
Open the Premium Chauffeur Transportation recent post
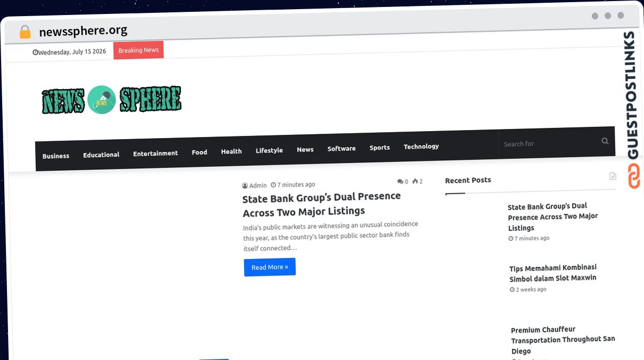[563, 340]
